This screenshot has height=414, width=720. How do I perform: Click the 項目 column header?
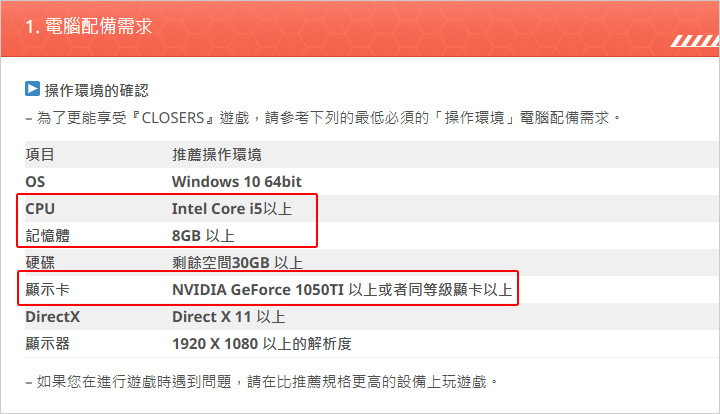click(40, 155)
